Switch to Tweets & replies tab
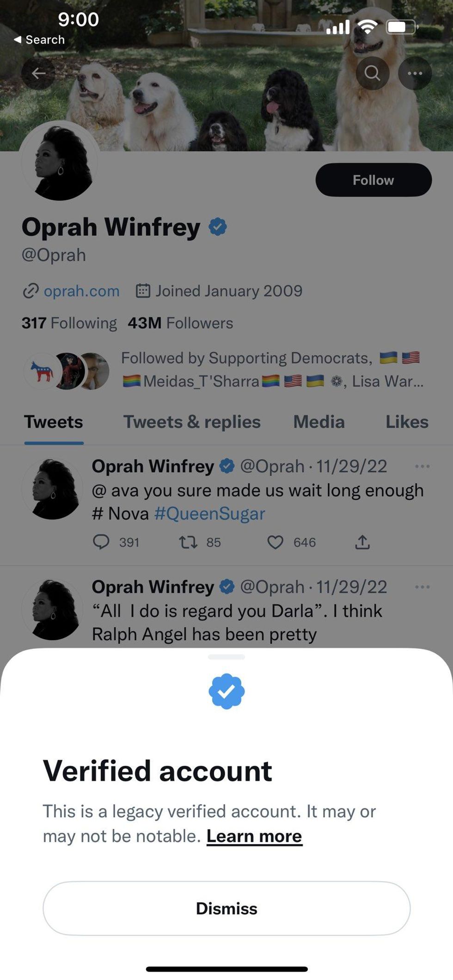The height and width of the screenshot is (980, 453). [192, 422]
